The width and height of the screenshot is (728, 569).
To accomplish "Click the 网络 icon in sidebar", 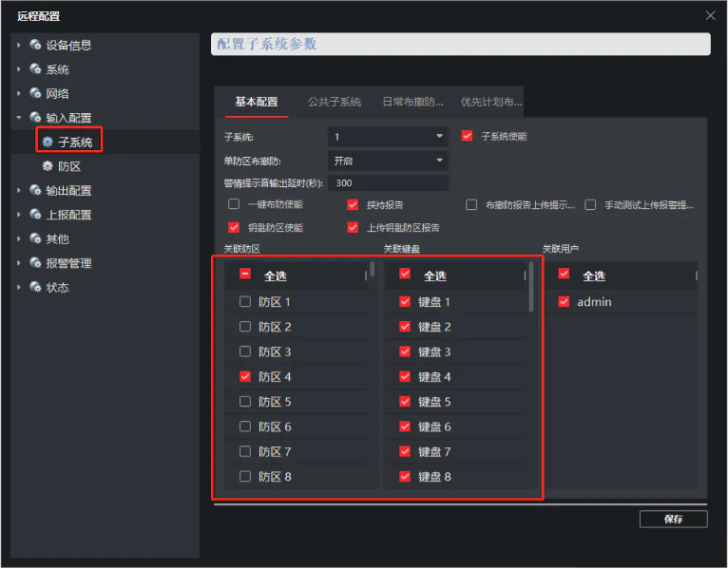I will [x=35, y=94].
